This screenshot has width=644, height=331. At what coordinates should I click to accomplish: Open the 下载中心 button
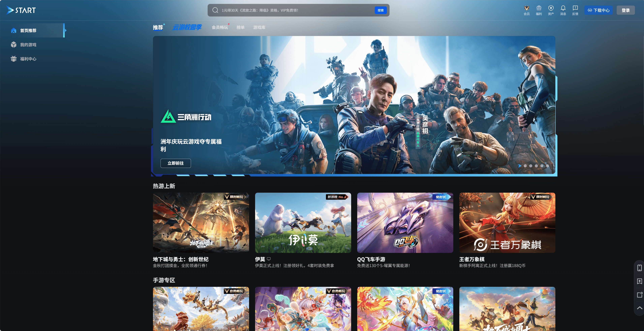(599, 10)
